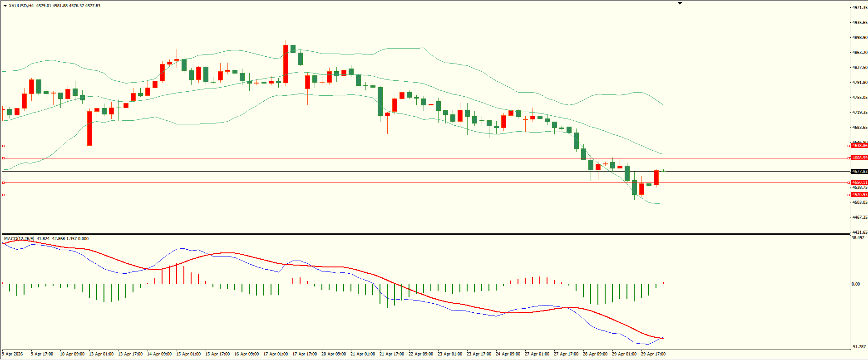Click the black 4577.83 current price label
Screen dimensions: 868x360
(x=859, y=172)
